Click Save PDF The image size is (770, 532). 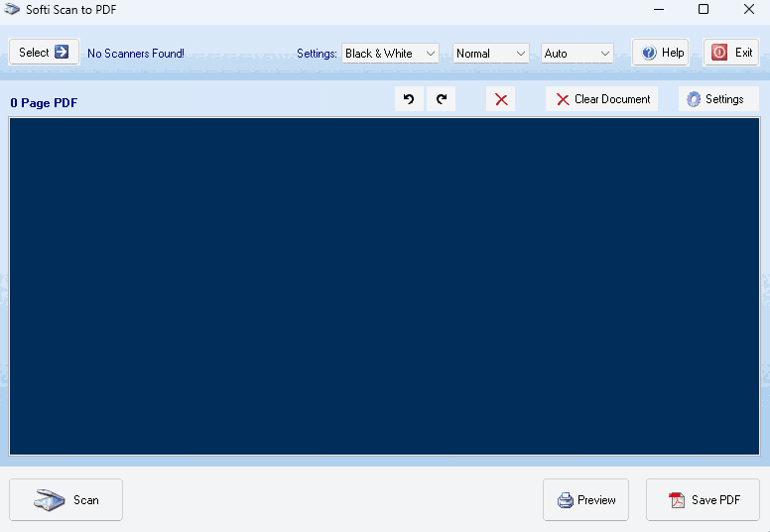pos(703,499)
